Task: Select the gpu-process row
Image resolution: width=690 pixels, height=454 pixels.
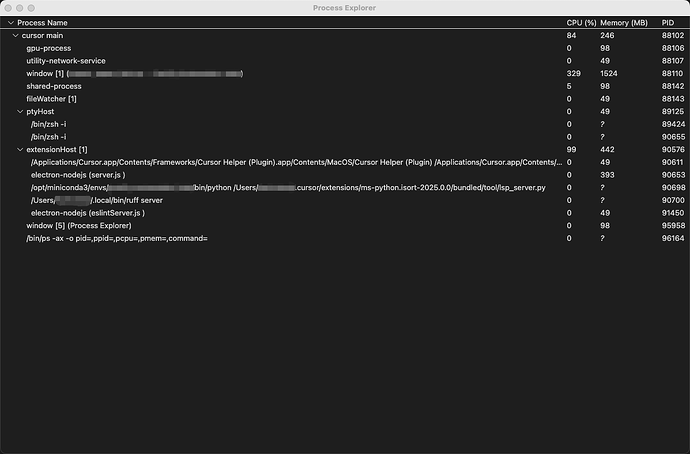Action: [345, 48]
